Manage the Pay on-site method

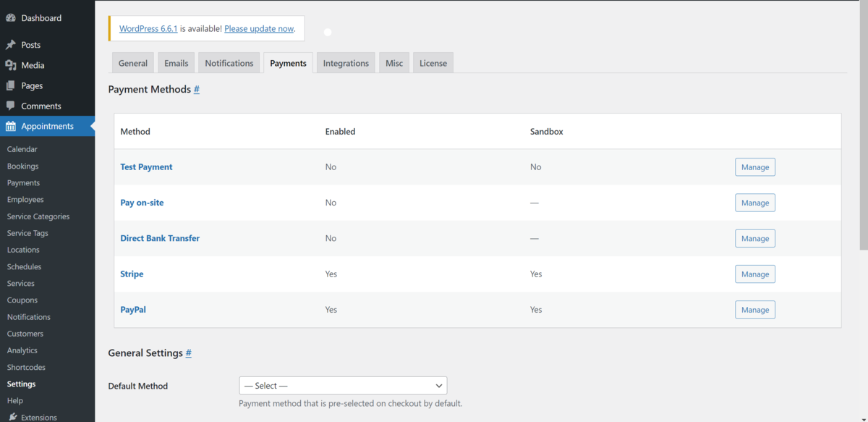pyautogui.click(x=755, y=203)
